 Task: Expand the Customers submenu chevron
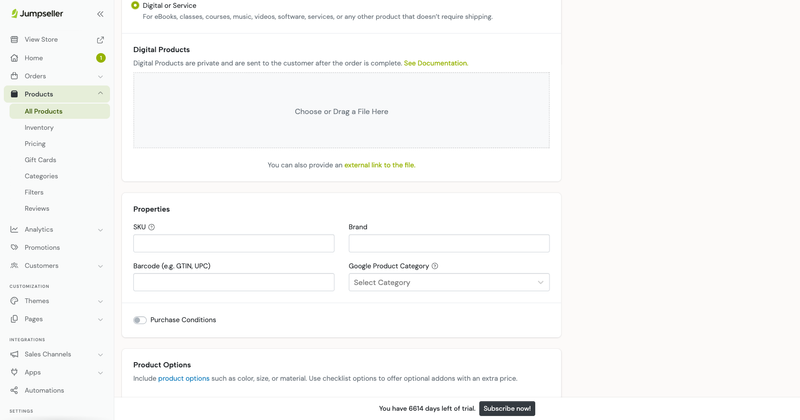[101, 266]
